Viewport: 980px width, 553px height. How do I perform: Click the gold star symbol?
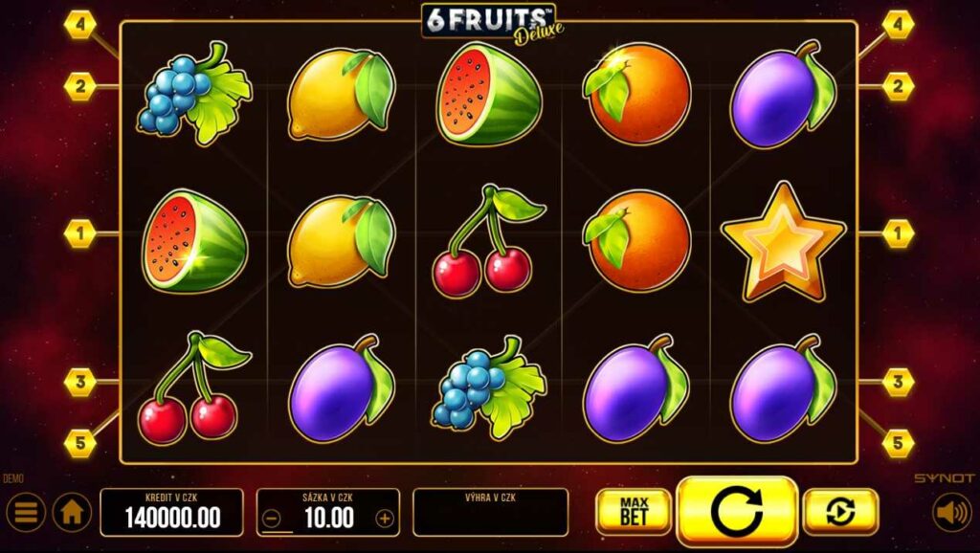pyautogui.click(x=783, y=242)
